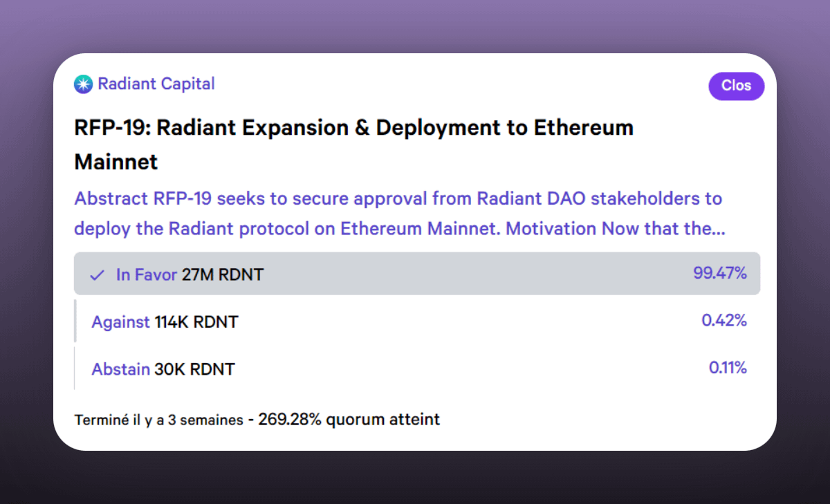Select the Against voting option label
The width and height of the screenshot is (830, 504).
[120, 322]
